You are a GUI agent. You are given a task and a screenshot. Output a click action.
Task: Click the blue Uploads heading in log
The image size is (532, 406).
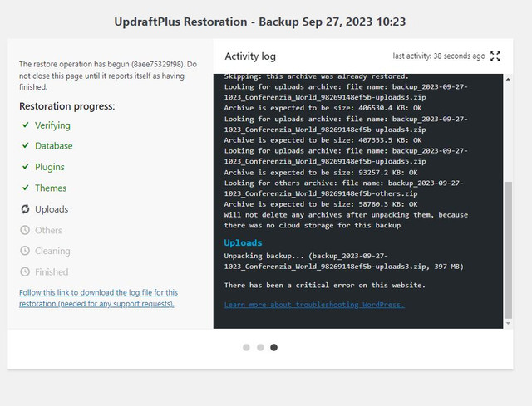(243, 242)
